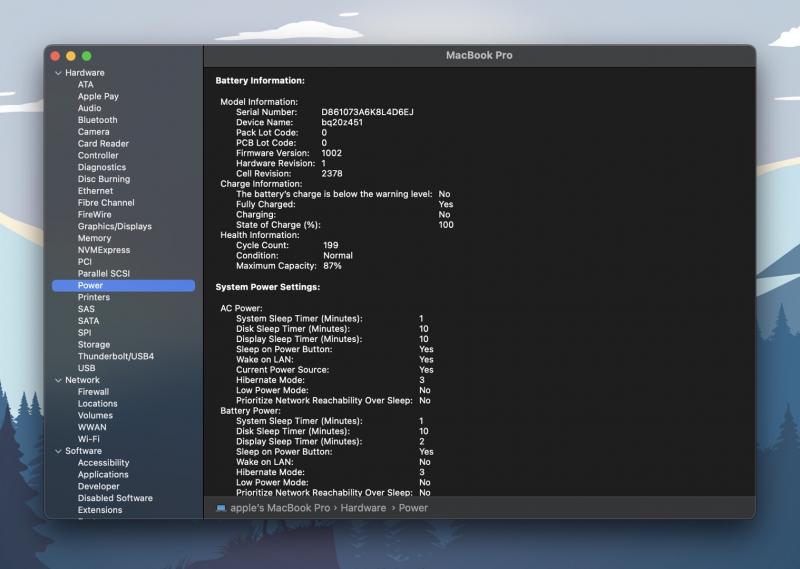Screen dimensions: 800x569
Task: Click the laptop icon in path bar
Action: (x=221, y=508)
